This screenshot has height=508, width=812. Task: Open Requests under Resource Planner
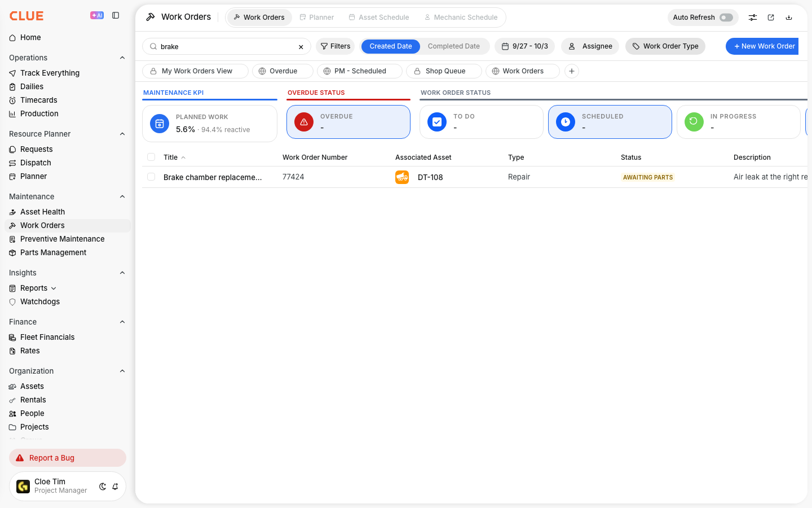tap(36, 149)
